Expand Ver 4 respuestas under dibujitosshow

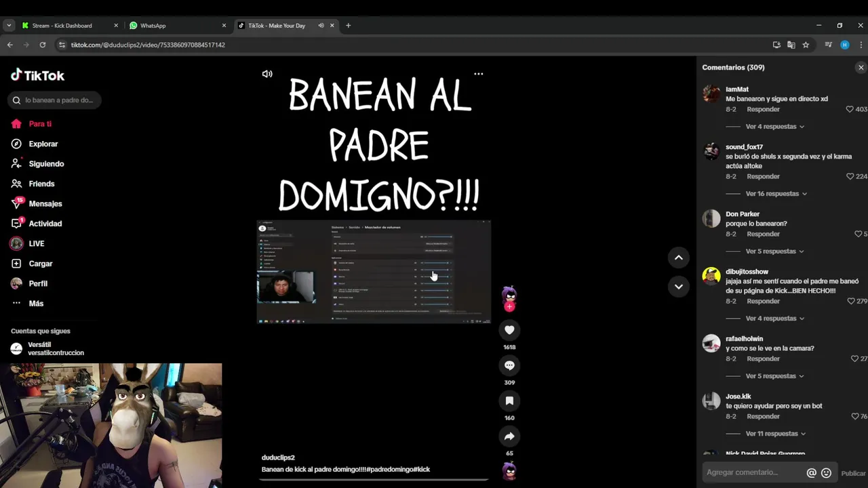[774, 319]
